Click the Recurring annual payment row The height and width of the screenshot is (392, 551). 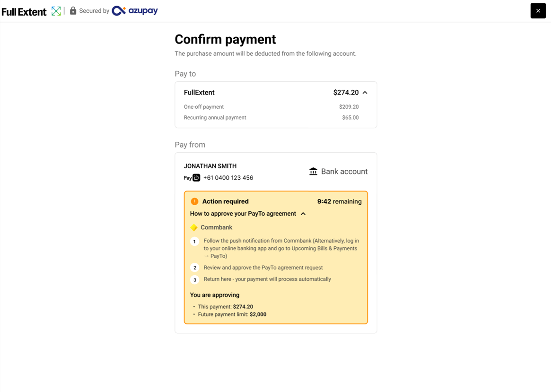point(271,117)
